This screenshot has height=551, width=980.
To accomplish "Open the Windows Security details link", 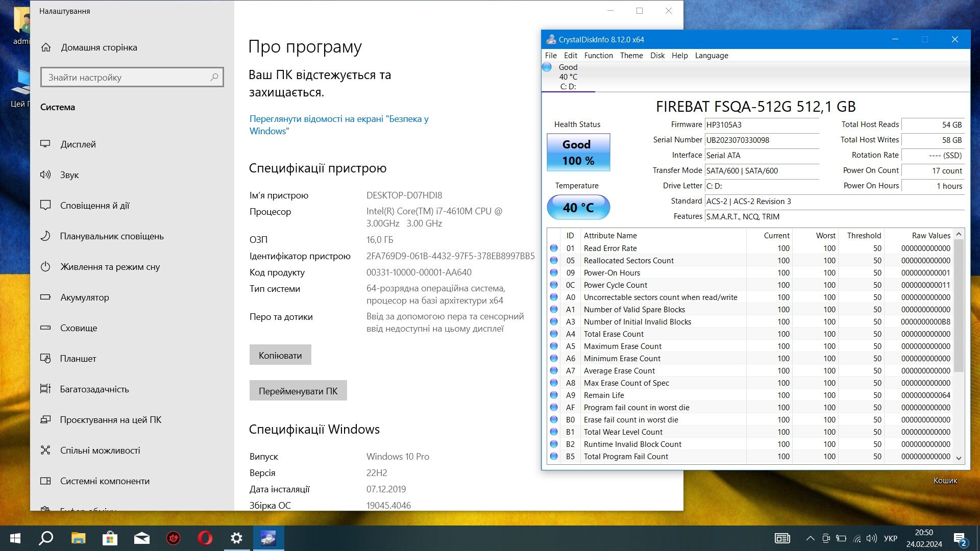I will coord(339,124).
